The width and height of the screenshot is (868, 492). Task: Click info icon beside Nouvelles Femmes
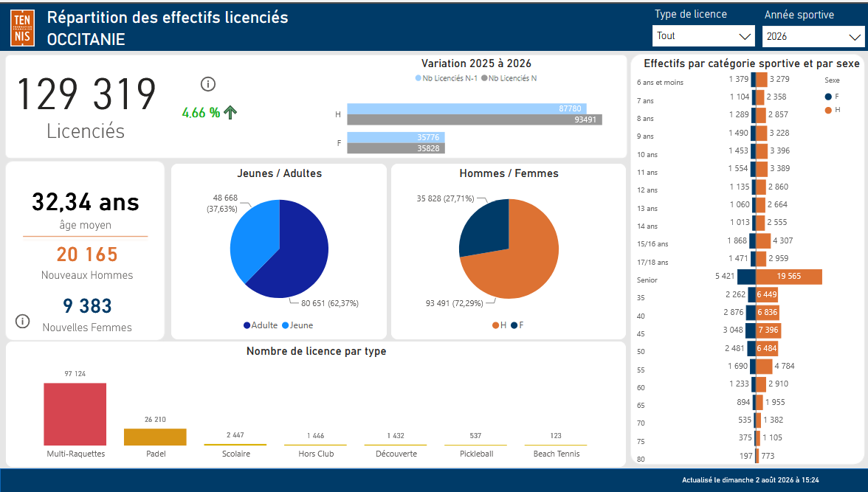(x=22, y=321)
